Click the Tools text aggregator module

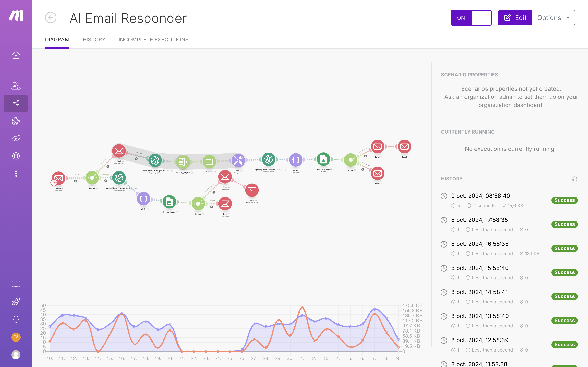pyautogui.click(x=238, y=160)
